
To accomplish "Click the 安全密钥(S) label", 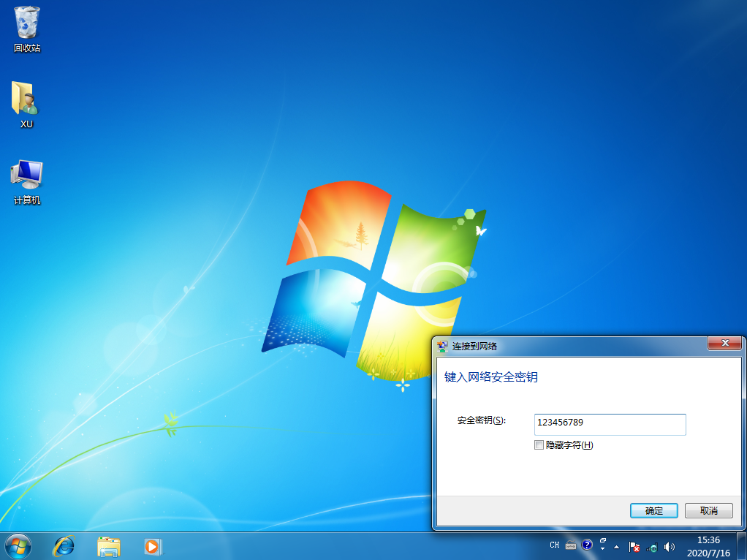I will (x=482, y=420).
